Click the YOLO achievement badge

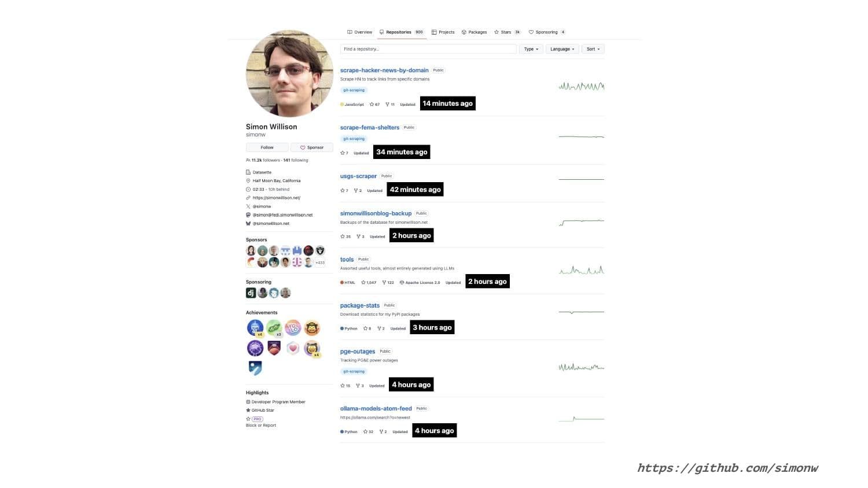tap(293, 328)
